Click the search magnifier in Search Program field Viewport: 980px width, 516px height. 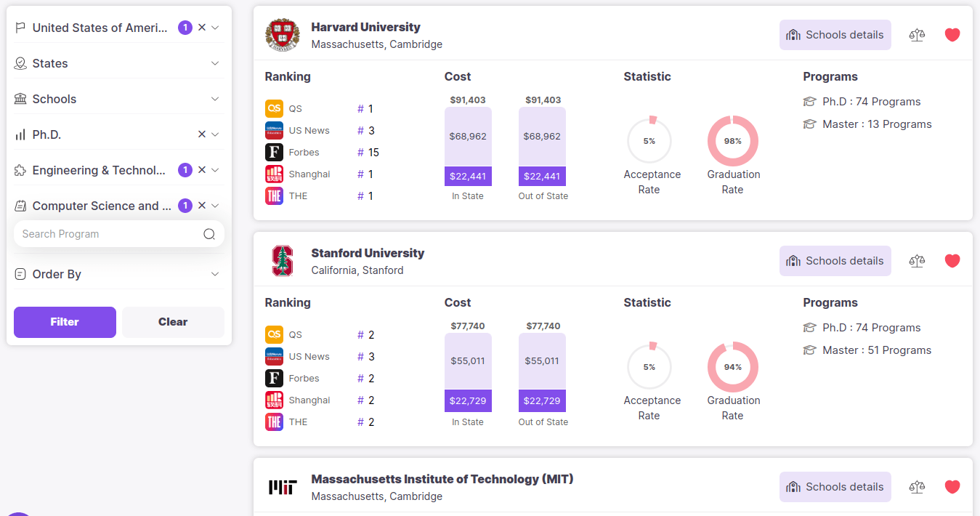[x=209, y=233]
